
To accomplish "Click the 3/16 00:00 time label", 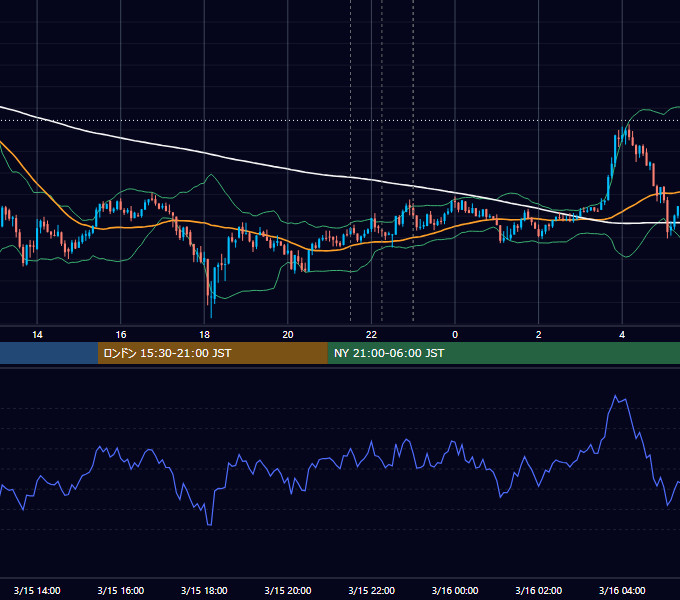I will (455, 590).
